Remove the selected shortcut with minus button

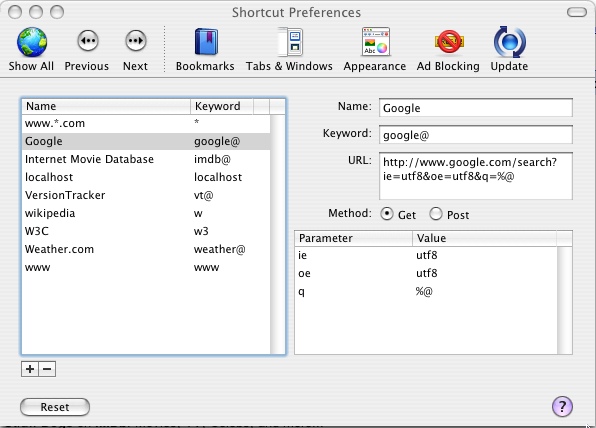click(x=47, y=369)
